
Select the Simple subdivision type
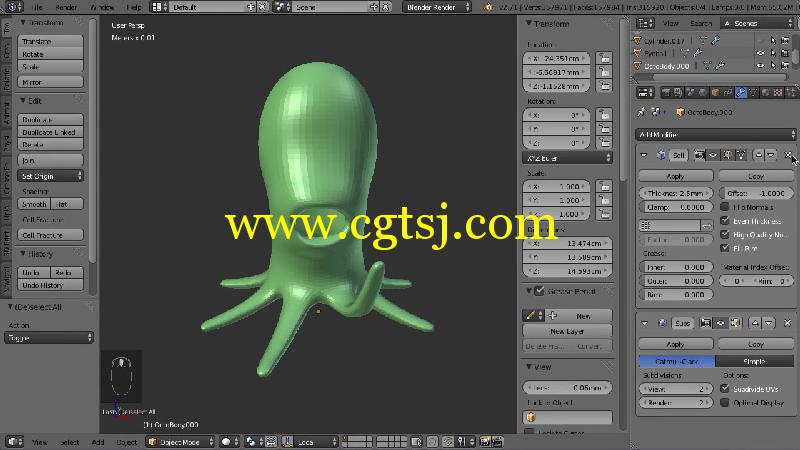755,361
